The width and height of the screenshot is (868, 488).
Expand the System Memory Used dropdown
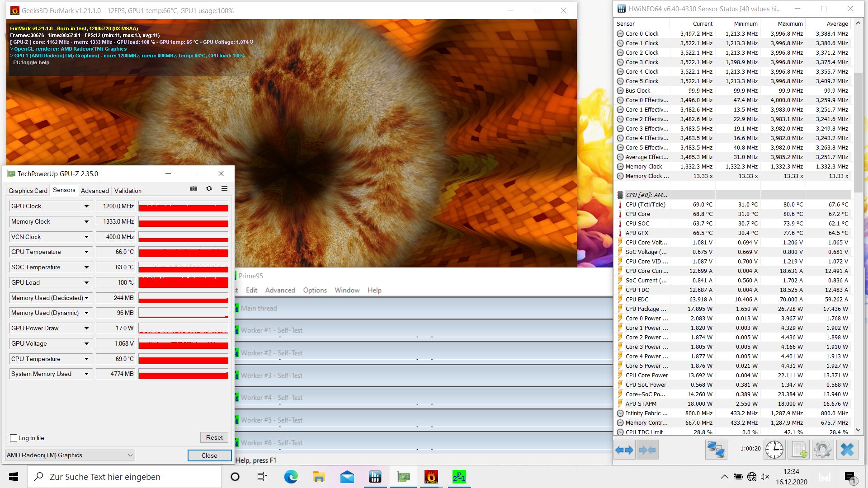click(86, 374)
